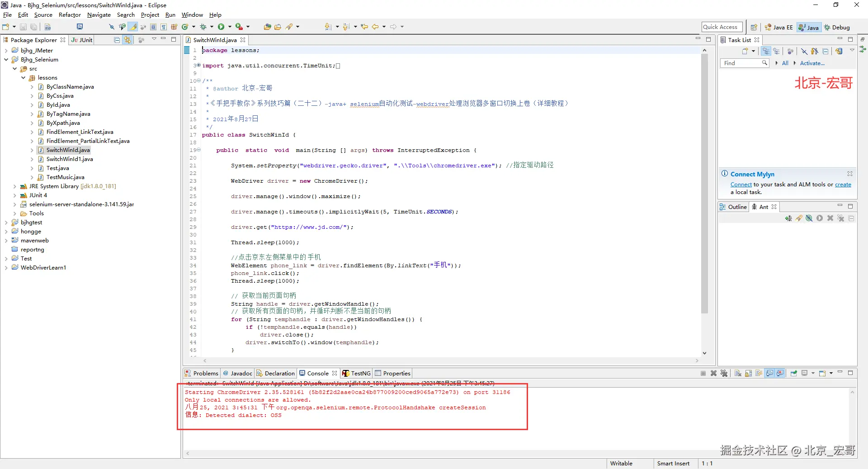Toggle Link with Editor in Package Explorer
This screenshot has height=469, width=868.
point(127,40)
